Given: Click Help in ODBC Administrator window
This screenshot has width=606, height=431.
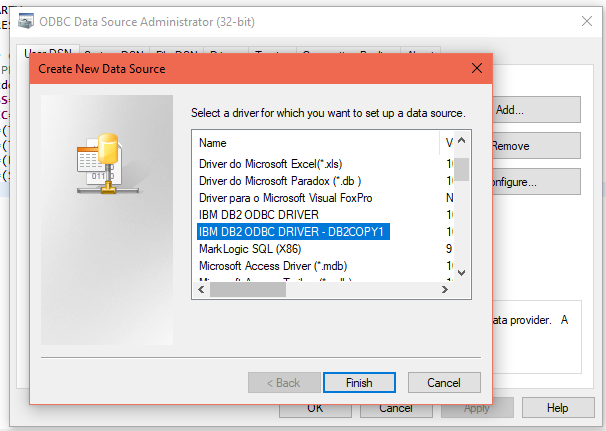Looking at the screenshot, I should click(558, 408).
